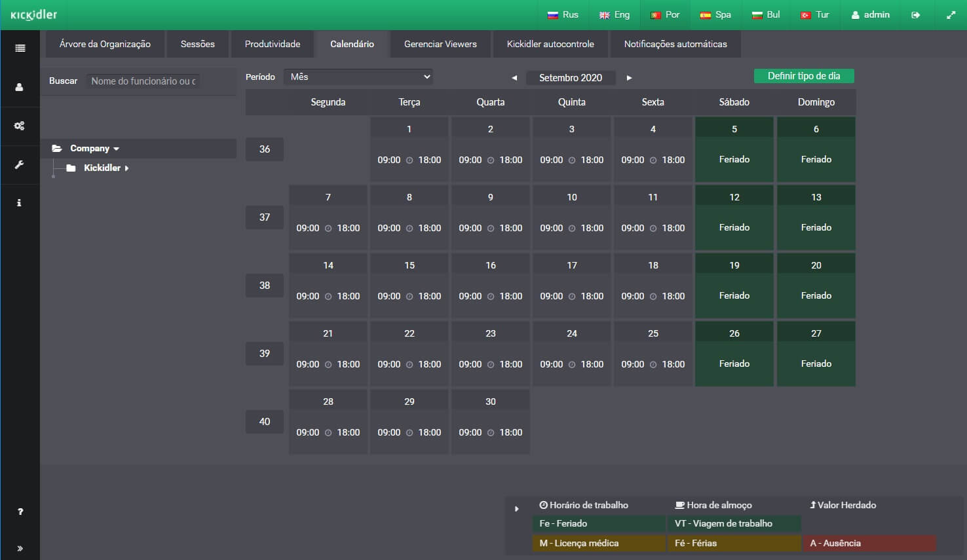Image resolution: width=967 pixels, height=560 pixels.
Task: Select the Calendário tab
Action: tap(352, 44)
